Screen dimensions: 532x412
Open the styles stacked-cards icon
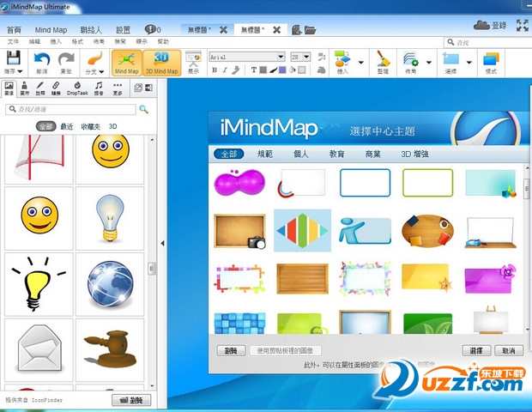(x=491, y=58)
